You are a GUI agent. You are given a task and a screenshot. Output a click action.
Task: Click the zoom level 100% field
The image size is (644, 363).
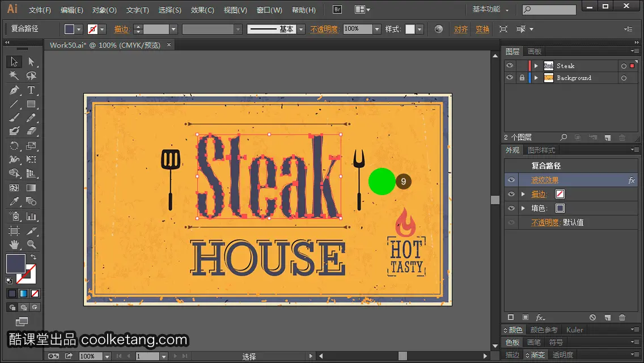[90, 356]
